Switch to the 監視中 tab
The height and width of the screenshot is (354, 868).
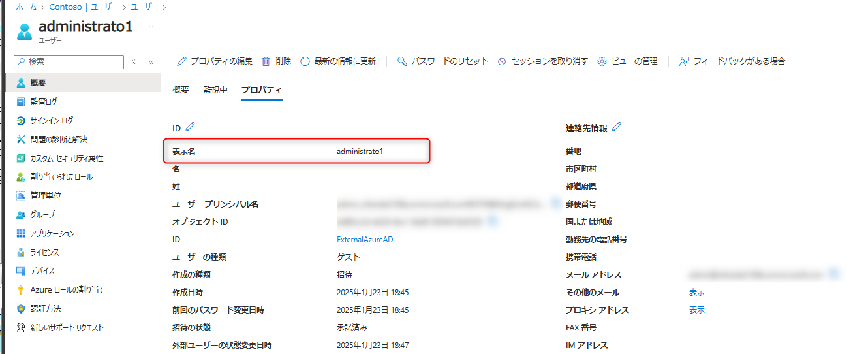[215, 90]
